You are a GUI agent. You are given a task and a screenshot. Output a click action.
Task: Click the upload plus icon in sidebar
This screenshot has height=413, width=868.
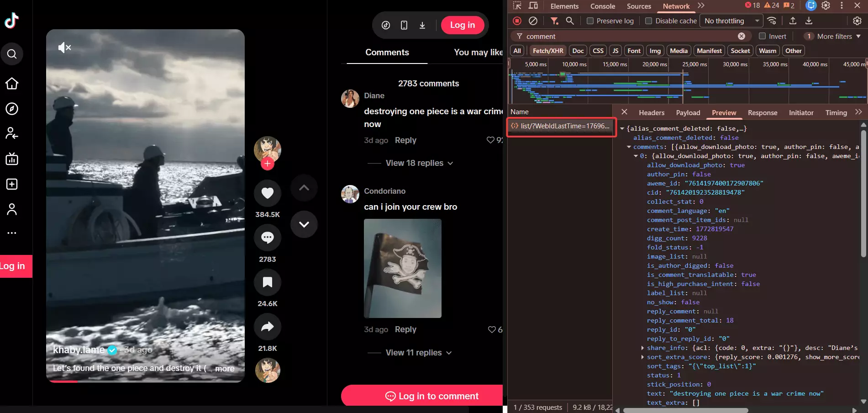11,184
